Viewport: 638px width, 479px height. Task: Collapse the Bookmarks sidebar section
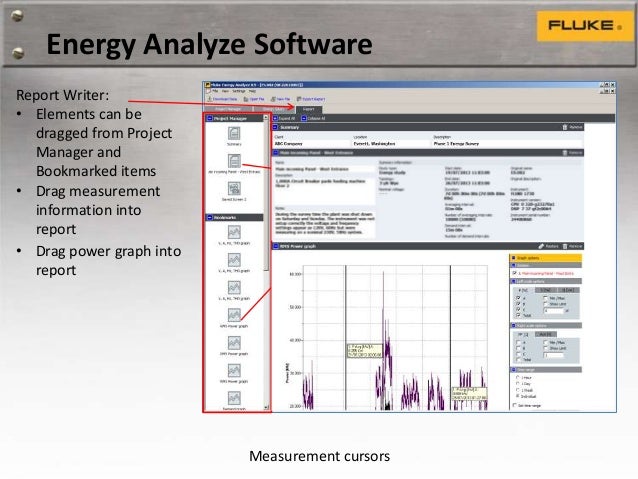(x=210, y=218)
